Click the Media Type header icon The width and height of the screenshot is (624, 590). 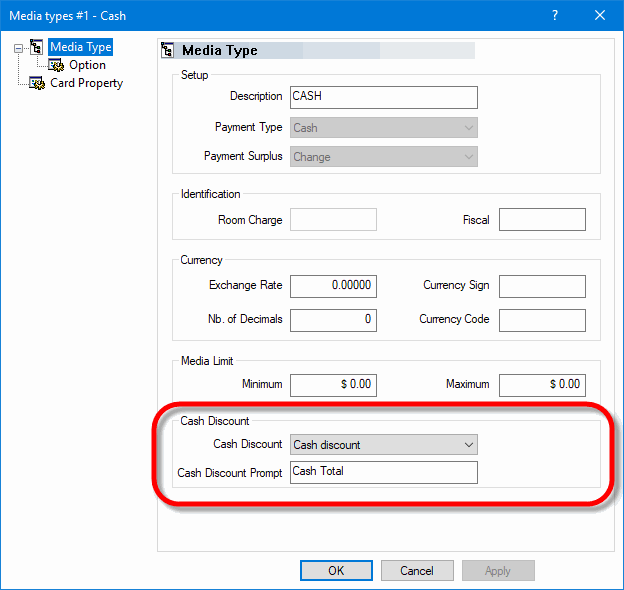(169, 50)
